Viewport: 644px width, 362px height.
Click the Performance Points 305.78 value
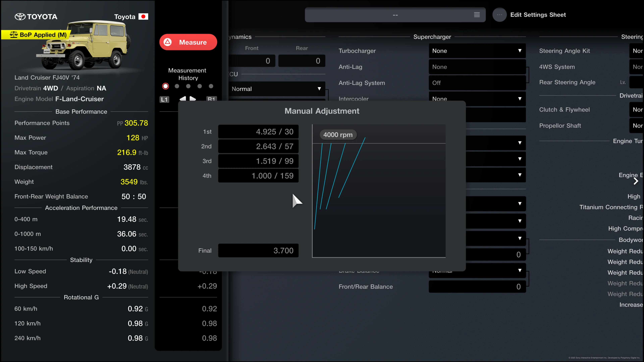136,123
